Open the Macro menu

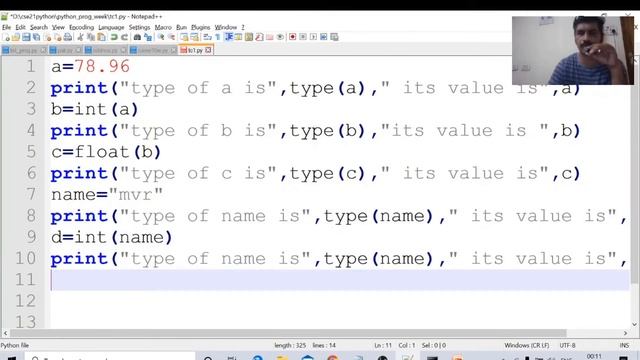pyautogui.click(x=163, y=27)
